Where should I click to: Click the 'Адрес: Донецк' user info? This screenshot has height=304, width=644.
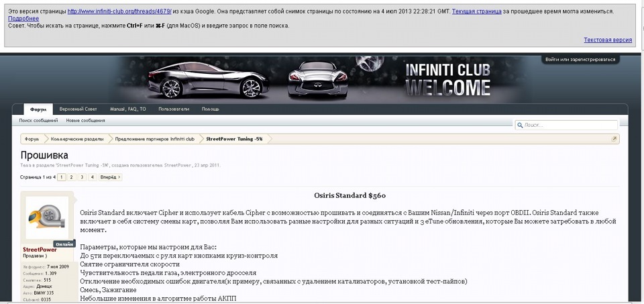coord(38,287)
